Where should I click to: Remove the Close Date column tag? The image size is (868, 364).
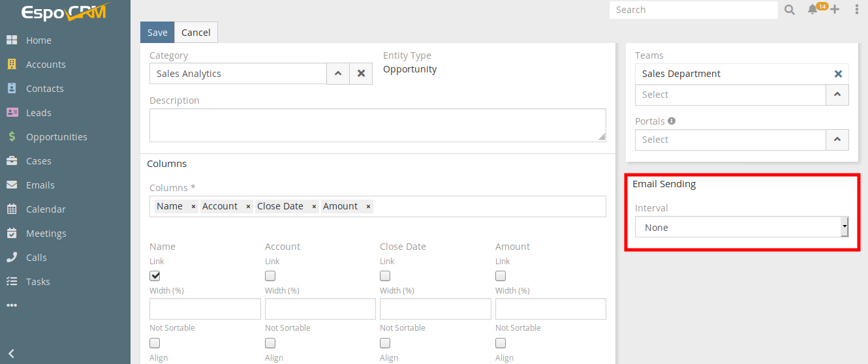[314, 207]
